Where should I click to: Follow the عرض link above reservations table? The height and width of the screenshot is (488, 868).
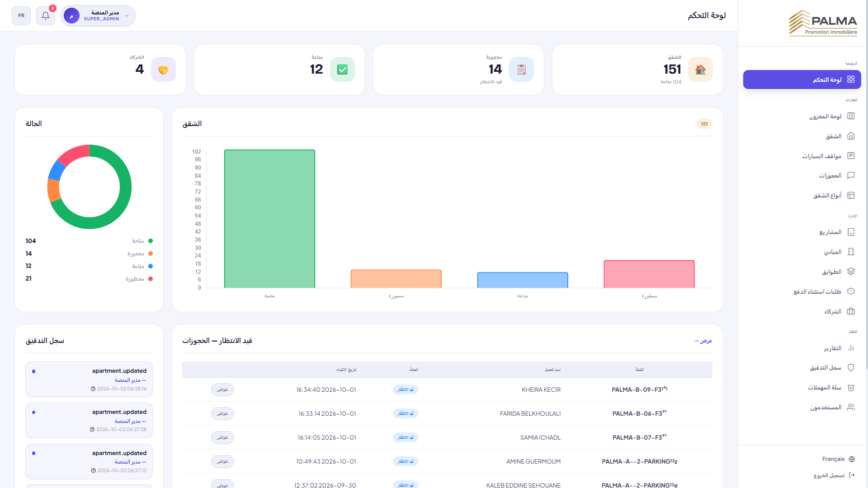[703, 341]
